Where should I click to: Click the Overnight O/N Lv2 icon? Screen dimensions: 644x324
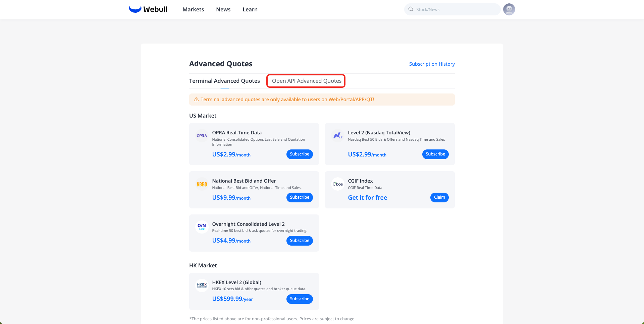click(202, 227)
